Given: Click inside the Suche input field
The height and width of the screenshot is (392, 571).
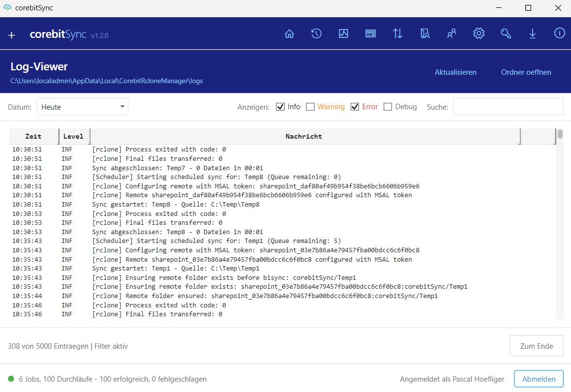Looking at the screenshot, I should click(508, 106).
